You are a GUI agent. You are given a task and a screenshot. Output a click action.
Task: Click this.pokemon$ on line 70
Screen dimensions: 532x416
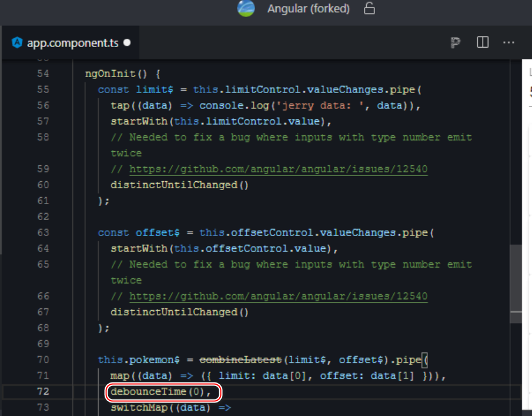[138, 360]
